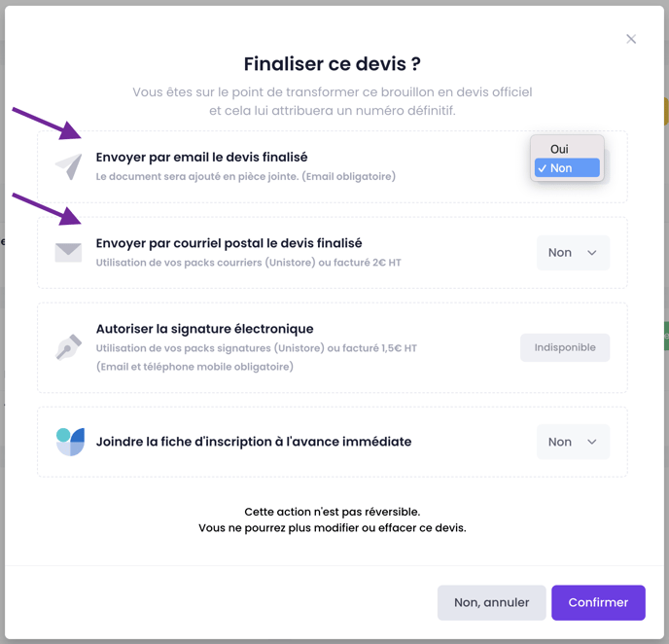Click the Non, annuler button

click(x=491, y=602)
